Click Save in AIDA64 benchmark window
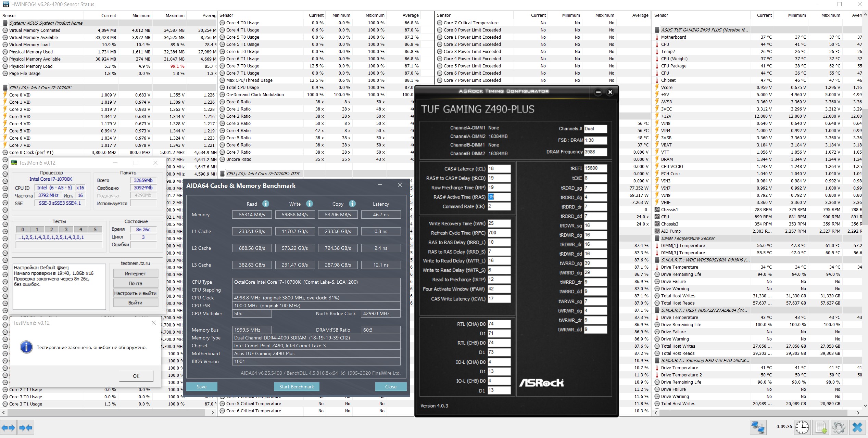The height and width of the screenshot is (438, 868). click(202, 387)
